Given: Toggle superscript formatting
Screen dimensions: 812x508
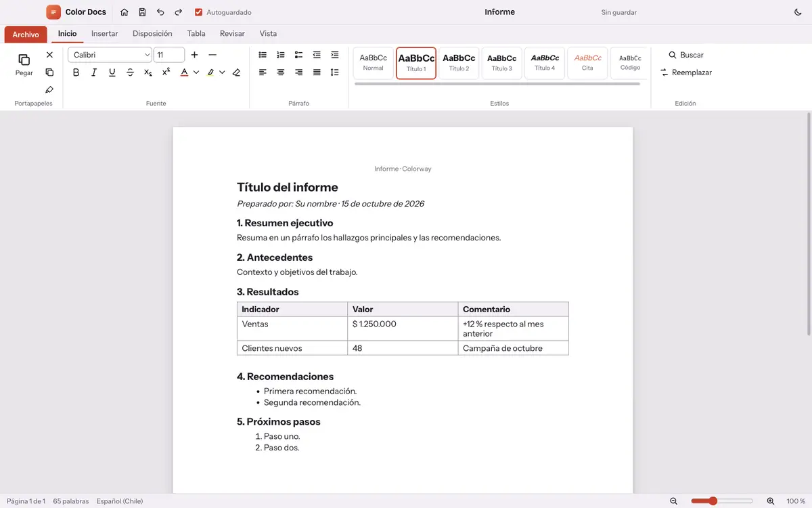Looking at the screenshot, I should pos(166,72).
